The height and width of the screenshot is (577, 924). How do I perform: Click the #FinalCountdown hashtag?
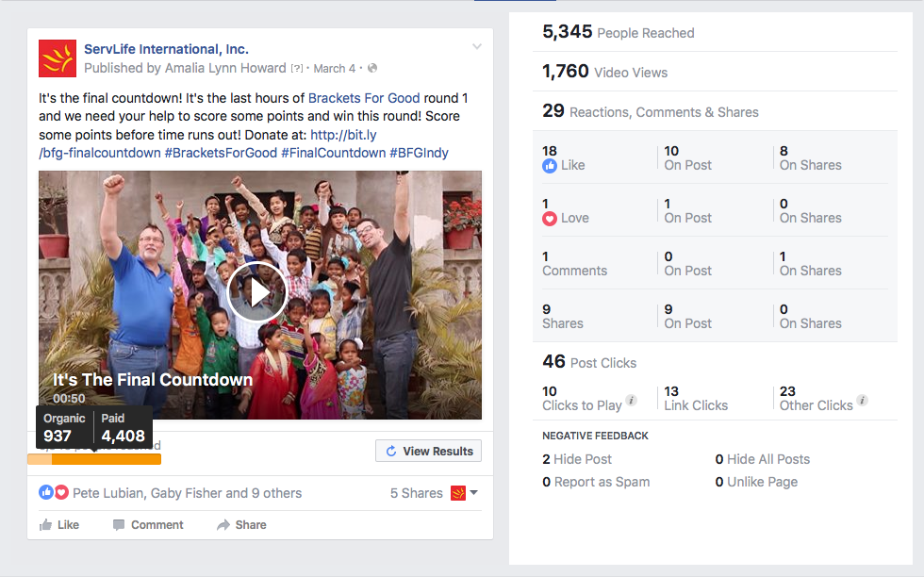click(x=333, y=153)
